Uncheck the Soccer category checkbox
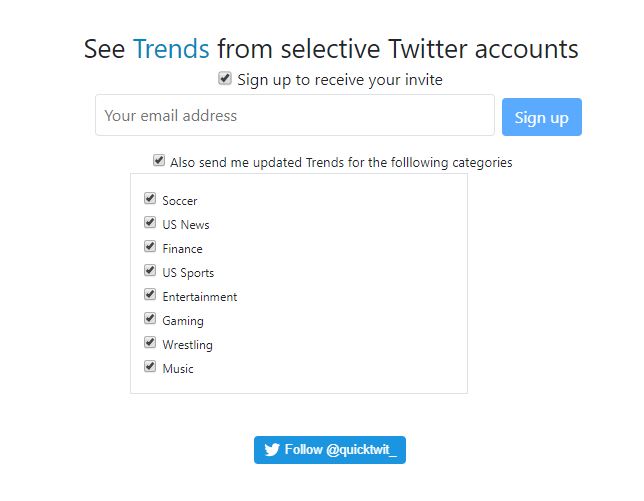Screen dimensions: 644x501 (x=150, y=199)
